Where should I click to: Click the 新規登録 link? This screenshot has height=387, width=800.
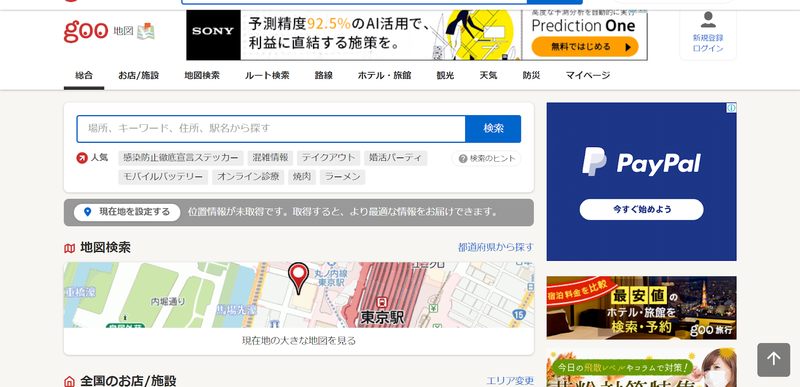(x=708, y=38)
